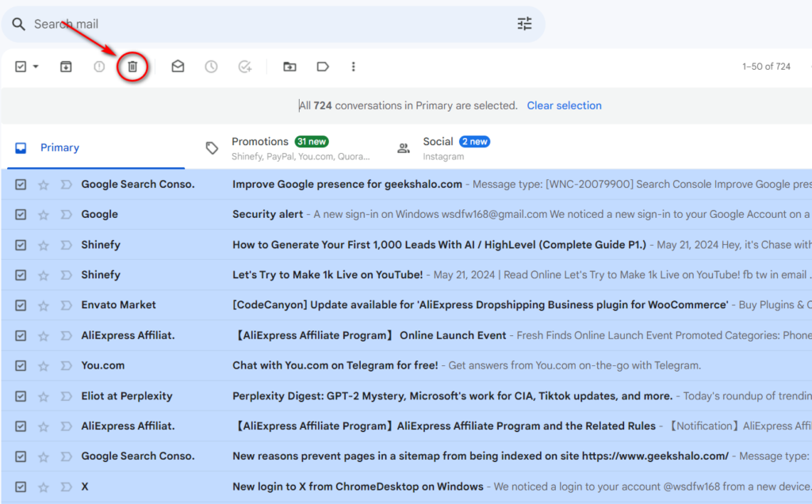This screenshot has height=504, width=812.
Task: Open the CodeCanyon update available email
Action: tap(480, 305)
